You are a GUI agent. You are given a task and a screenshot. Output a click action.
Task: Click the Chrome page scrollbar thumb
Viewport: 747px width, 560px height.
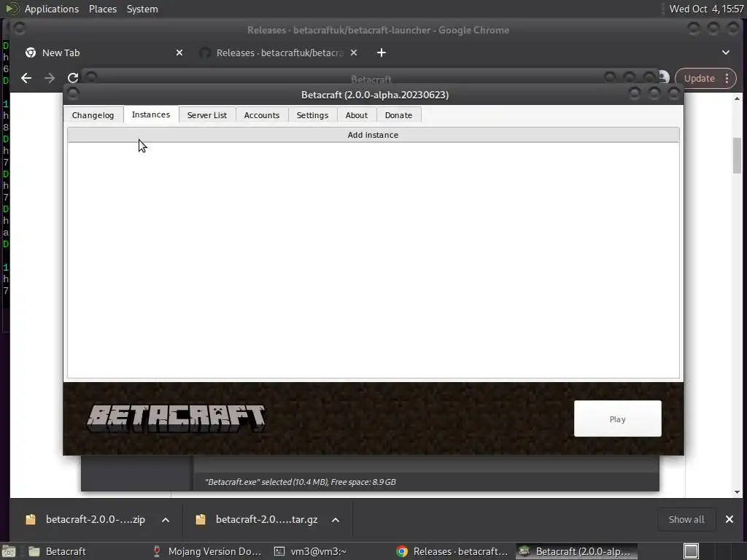[737, 156]
